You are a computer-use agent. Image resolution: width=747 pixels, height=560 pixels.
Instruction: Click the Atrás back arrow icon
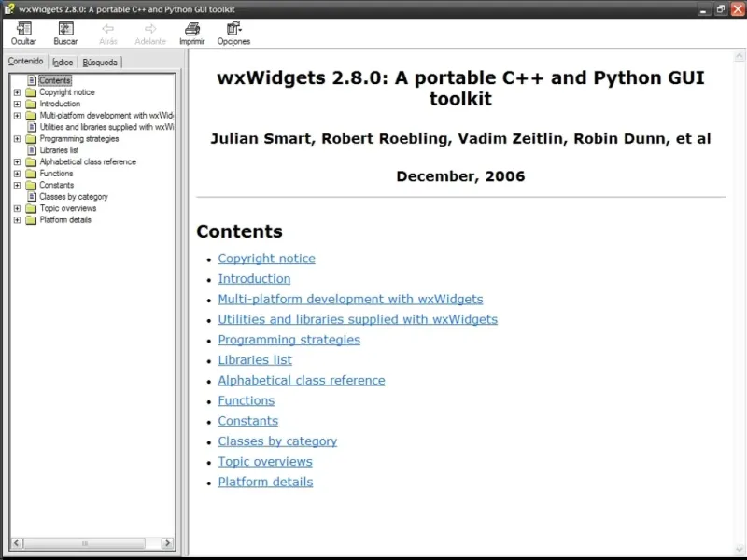[x=108, y=29]
